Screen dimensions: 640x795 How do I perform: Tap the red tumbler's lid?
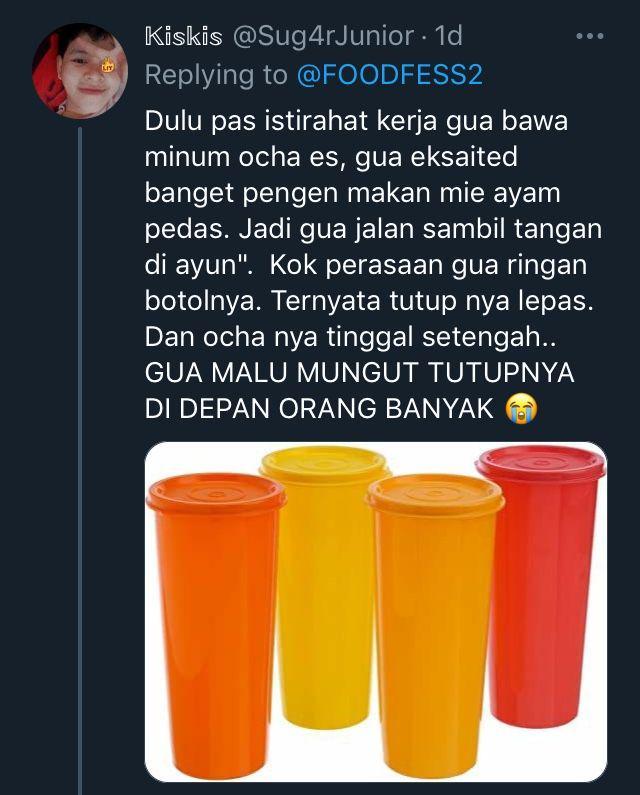[x=542, y=464]
